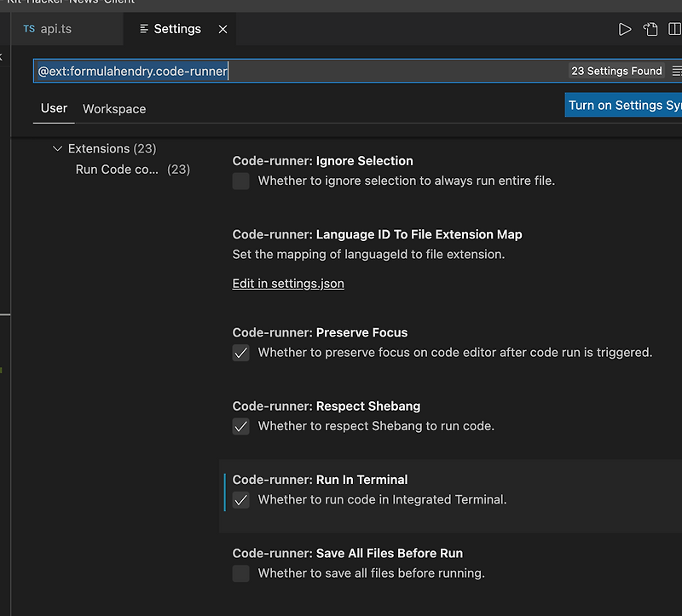
Task: Open Edit in settings.json link
Action: 288,284
